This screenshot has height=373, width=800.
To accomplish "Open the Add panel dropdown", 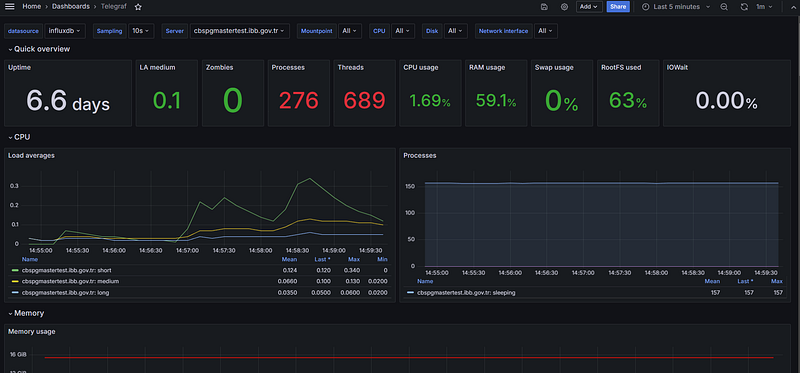I will pos(589,7).
